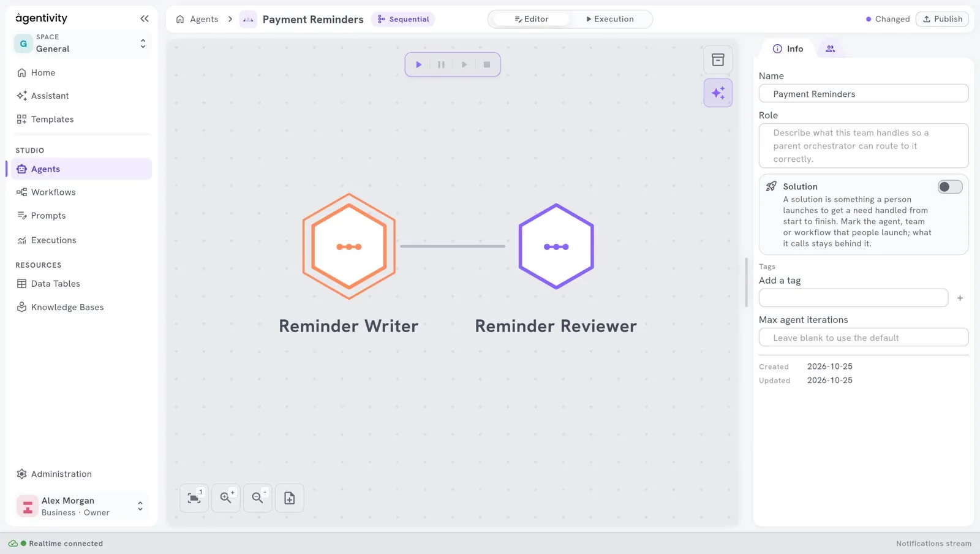Open the General space selector
This screenshot has height=554, width=980.
[82, 44]
